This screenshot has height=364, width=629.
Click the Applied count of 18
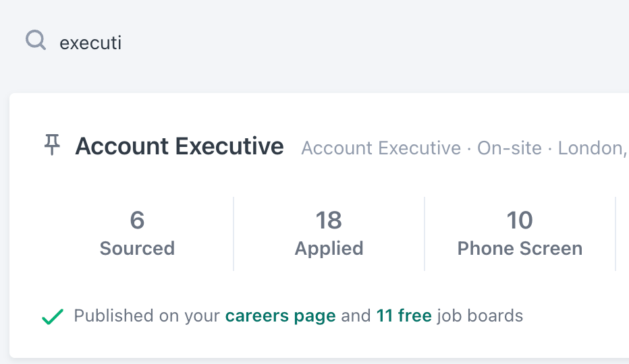coord(329,220)
